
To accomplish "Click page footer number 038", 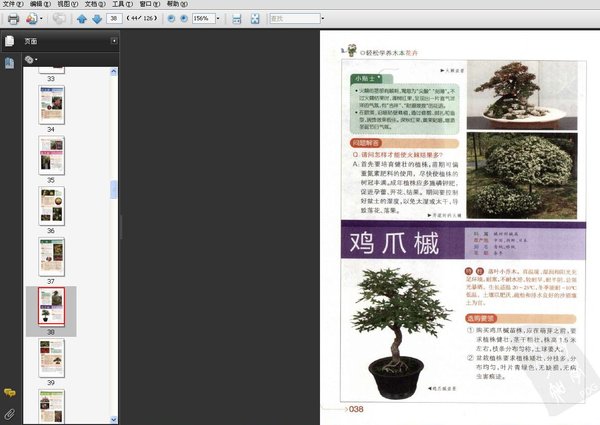I will (x=356, y=409).
